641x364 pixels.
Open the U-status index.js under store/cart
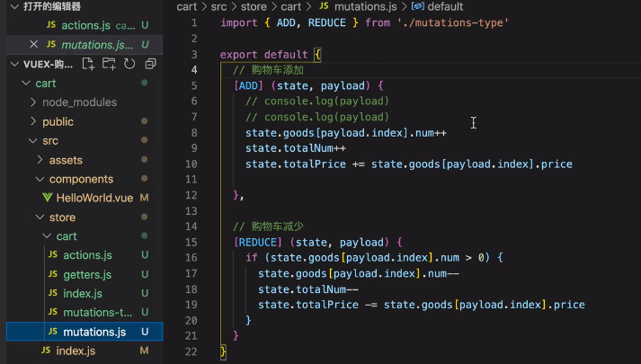tap(83, 293)
